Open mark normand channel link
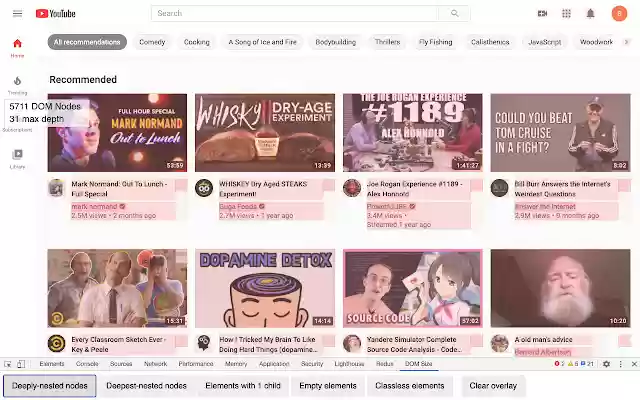640x400 pixels. (x=94, y=207)
